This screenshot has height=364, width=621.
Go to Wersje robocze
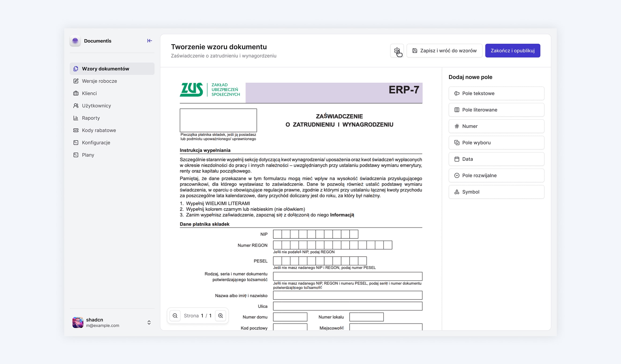coord(112,81)
